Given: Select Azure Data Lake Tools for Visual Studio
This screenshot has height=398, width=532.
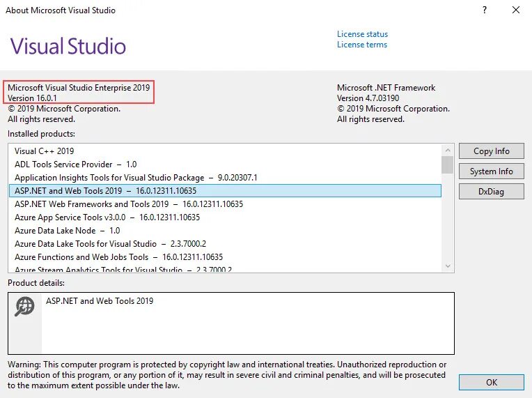Looking at the screenshot, I should click(x=225, y=244).
